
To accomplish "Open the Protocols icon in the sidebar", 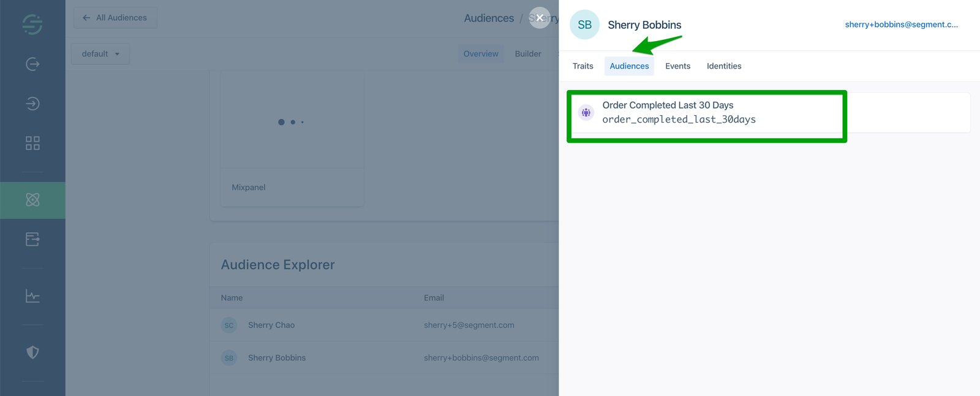I will 32,239.
